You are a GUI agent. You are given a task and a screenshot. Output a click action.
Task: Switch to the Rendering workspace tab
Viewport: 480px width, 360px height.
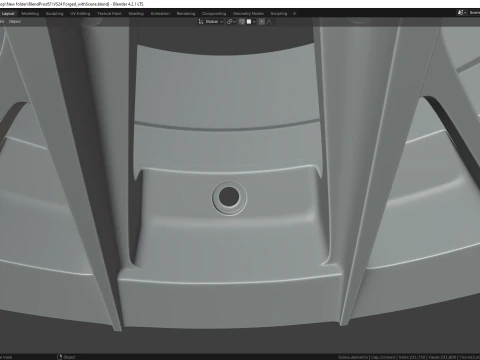(x=186, y=14)
